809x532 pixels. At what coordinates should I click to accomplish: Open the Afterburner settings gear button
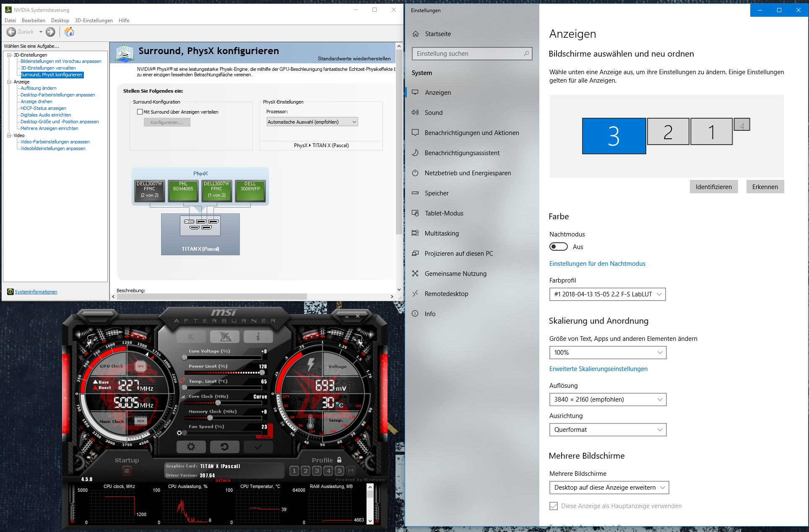point(191,447)
